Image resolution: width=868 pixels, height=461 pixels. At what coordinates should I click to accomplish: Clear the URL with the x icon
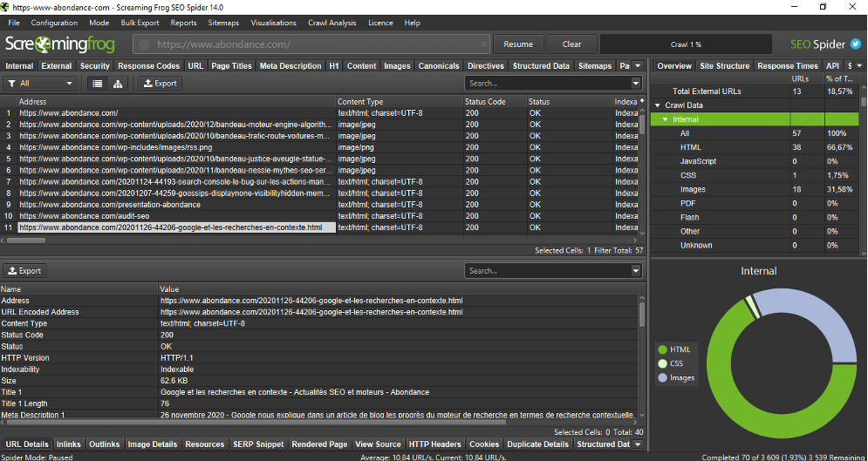point(484,44)
